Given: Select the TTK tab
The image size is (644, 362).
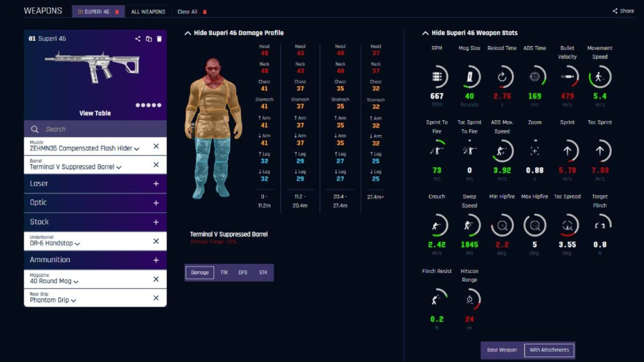Looking at the screenshot, I should [x=224, y=272].
